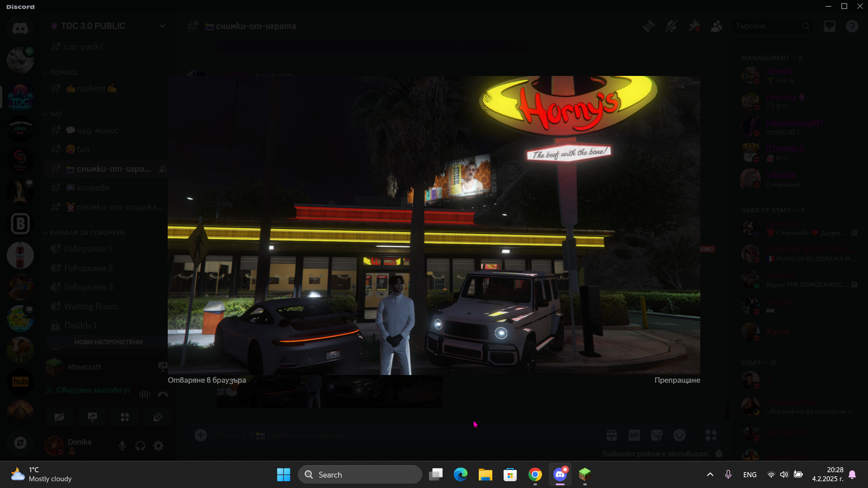Screen dimensions: 868x488
Task: Toggle headphone deafen in user panel
Action: click(x=140, y=446)
